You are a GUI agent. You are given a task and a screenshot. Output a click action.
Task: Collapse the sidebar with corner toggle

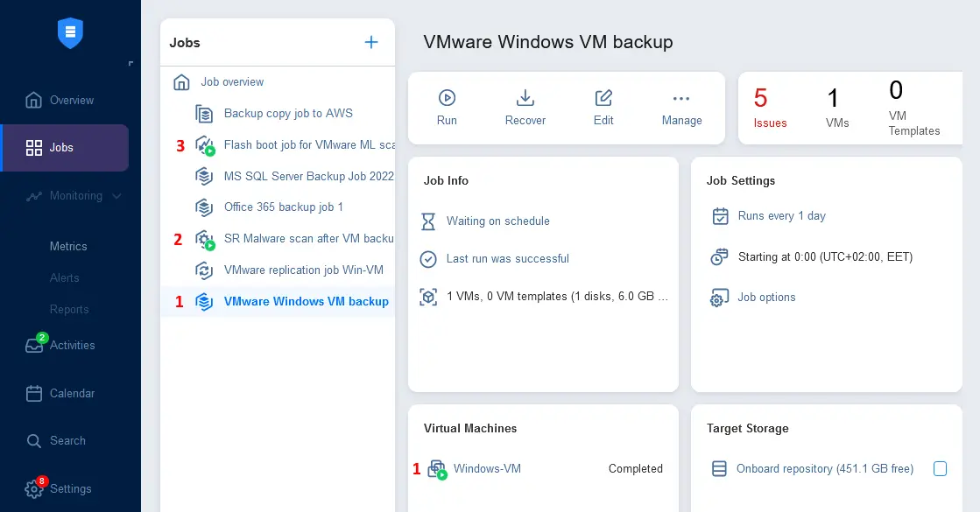(x=130, y=63)
